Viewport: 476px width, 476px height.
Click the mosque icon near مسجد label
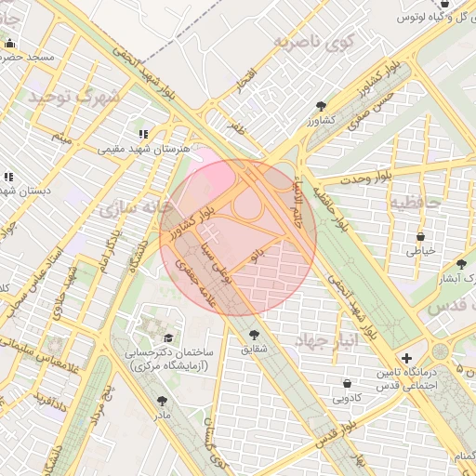10,44
